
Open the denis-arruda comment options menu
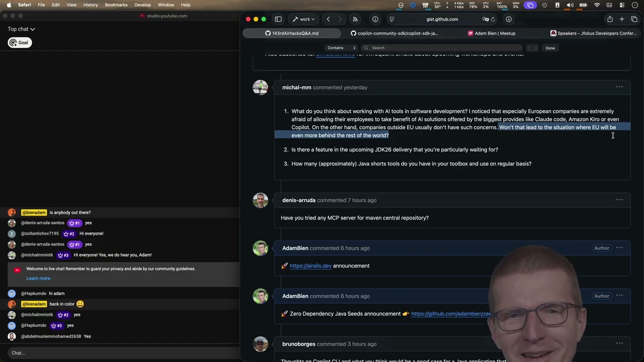pyautogui.click(x=619, y=200)
